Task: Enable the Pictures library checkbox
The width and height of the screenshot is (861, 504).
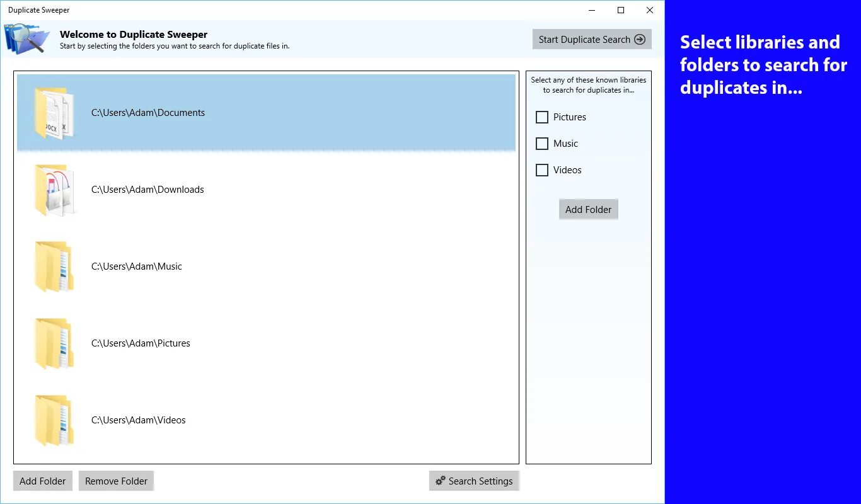Action: 541,117
